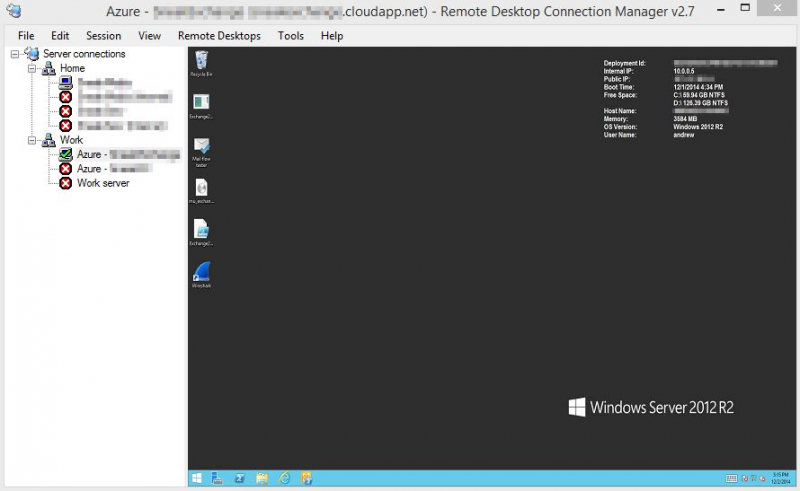Open the Wireshark desktop shortcut

(x=201, y=272)
